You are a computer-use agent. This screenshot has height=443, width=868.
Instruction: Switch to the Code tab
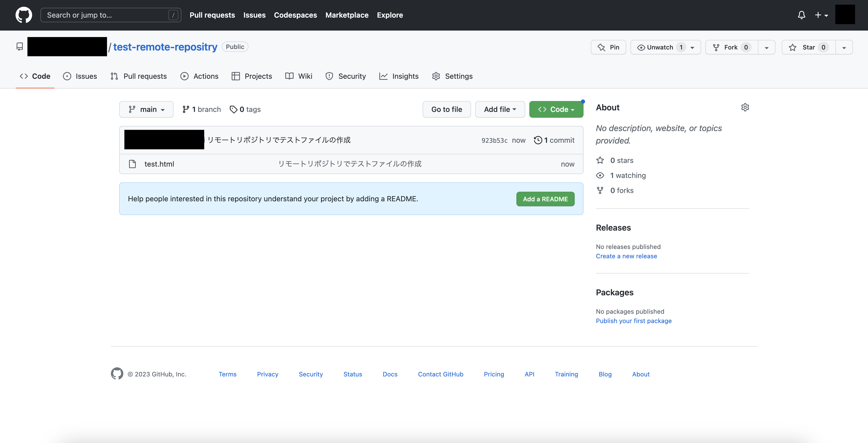[35, 76]
